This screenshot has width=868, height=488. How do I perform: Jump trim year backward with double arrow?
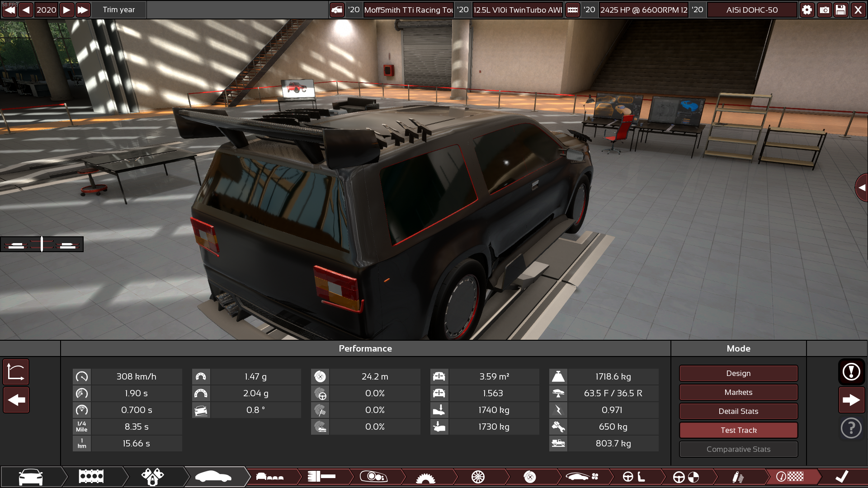(x=9, y=10)
